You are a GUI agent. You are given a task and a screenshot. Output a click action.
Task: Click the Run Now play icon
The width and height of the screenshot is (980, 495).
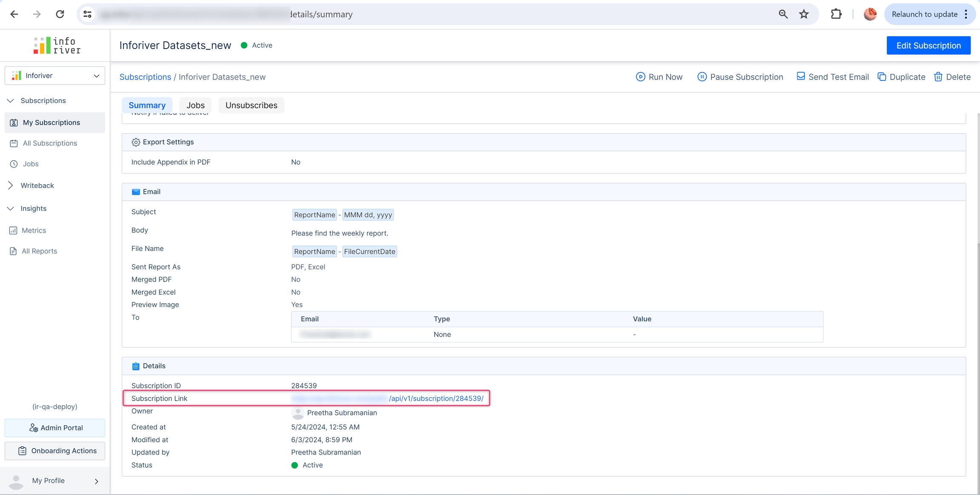click(640, 77)
